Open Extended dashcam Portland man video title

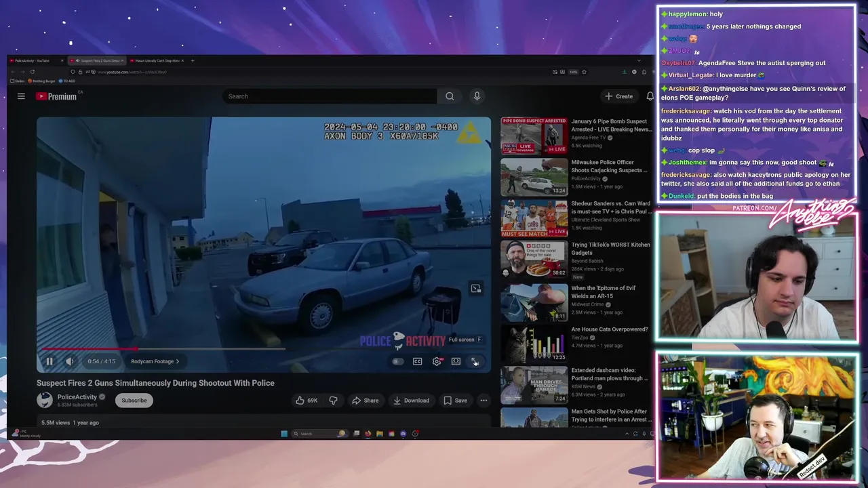coord(610,374)
